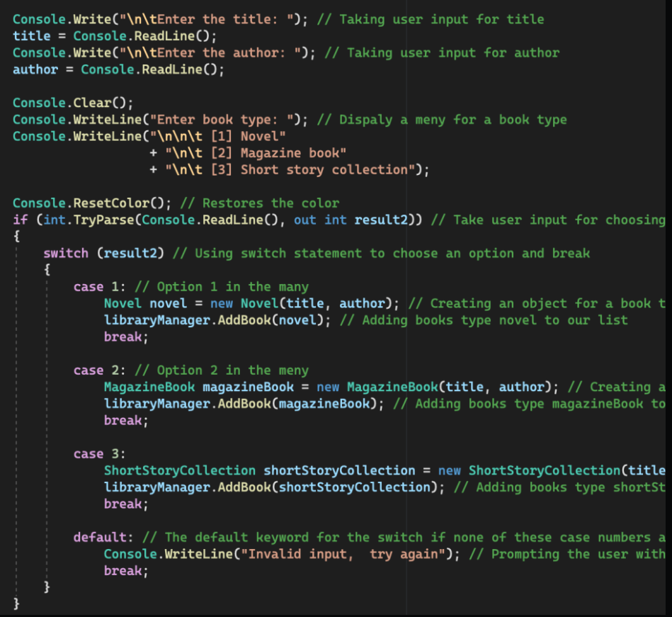Click the "MagazineBook magazineBook" declaration
This screenshot has height=617, width=672.
coord(199,387)
